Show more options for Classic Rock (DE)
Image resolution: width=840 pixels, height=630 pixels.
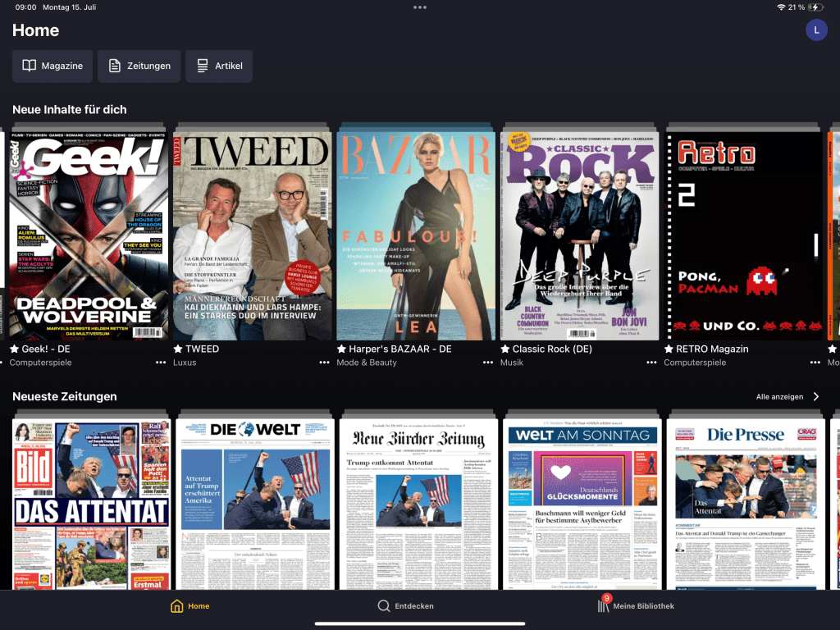coord(652,363)
